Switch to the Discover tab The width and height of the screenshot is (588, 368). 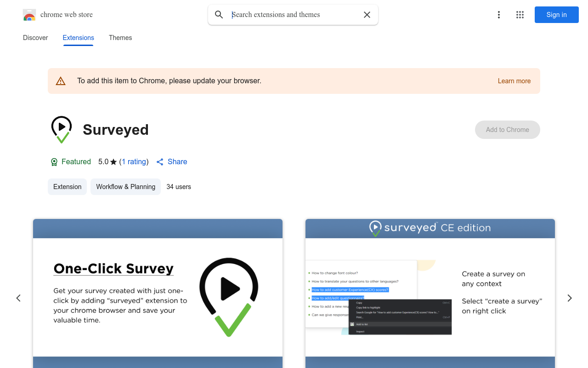click(x=35, y=38)
